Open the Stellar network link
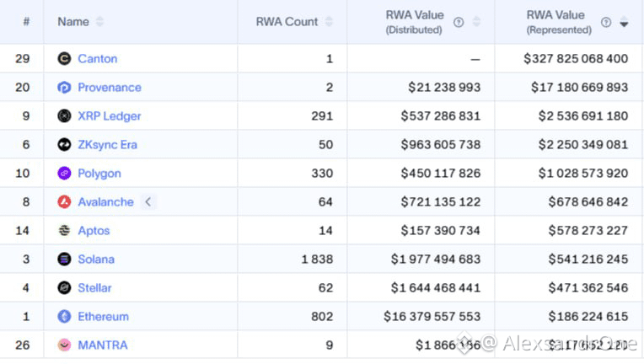The width and height of the screenshot is (644, 364). (94, 287)
